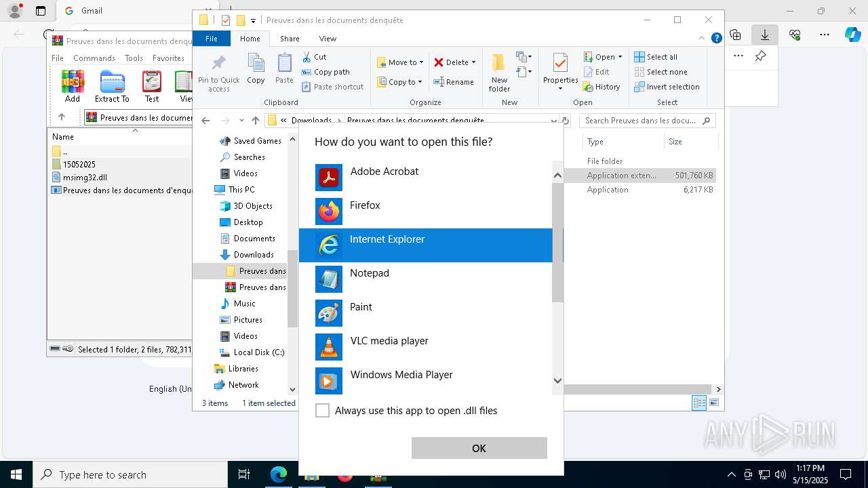Open Commands menu in WinRAR window
The height and width of the screenshot is (488, 868).
94,58
